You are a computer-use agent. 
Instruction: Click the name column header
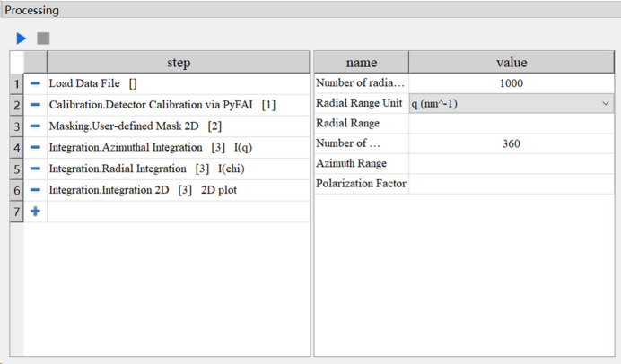click(362, 63)
